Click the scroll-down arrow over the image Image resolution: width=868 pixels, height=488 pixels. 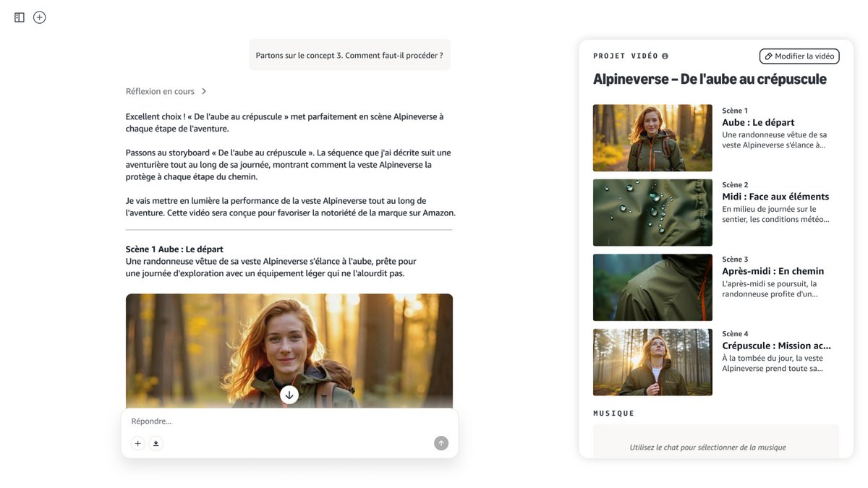pyautogui.click(x=289, y=394)
